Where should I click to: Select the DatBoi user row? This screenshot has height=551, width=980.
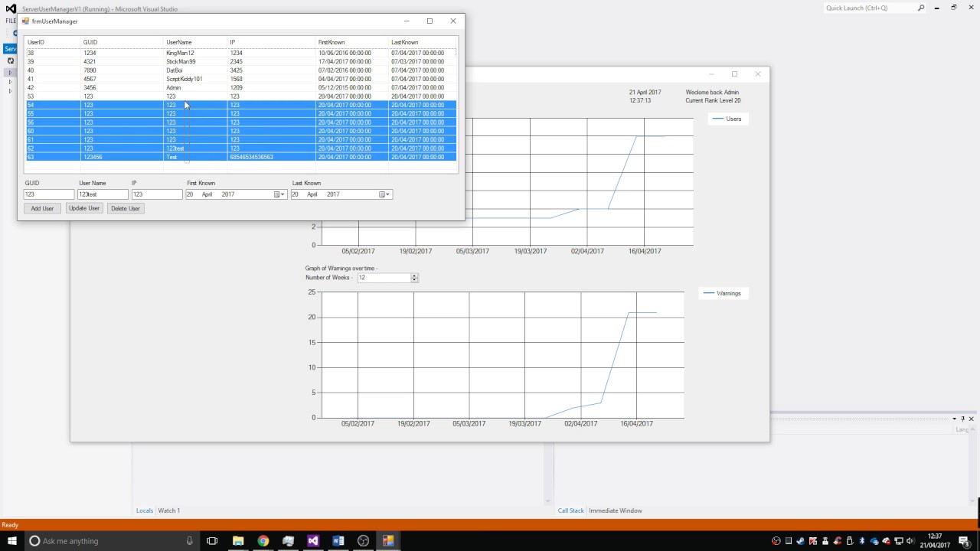[x=240, y=70]
